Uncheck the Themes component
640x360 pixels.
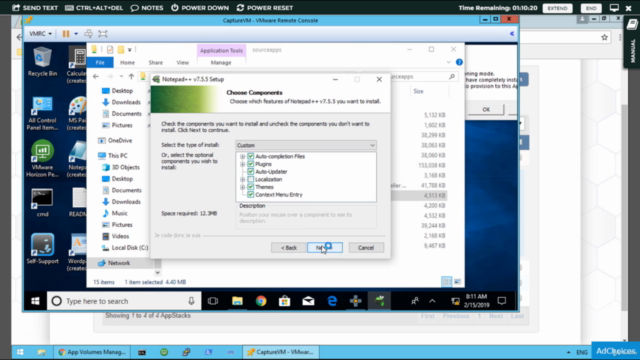[x=251, y=187]
